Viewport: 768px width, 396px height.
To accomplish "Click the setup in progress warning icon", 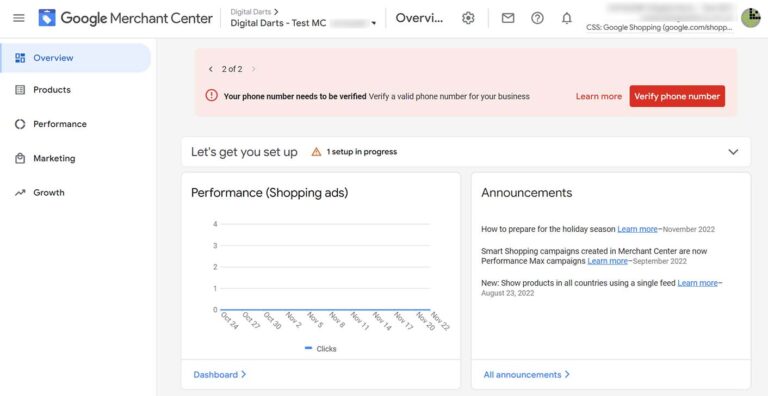I will pyautogui.click(x=316, y=152).
